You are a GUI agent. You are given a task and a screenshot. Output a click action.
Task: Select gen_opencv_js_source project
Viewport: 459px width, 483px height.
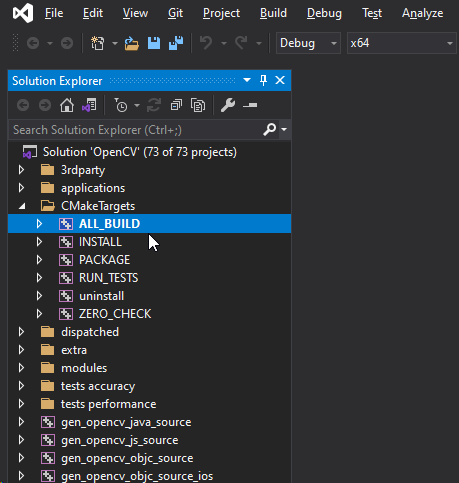tap(120, 440)
